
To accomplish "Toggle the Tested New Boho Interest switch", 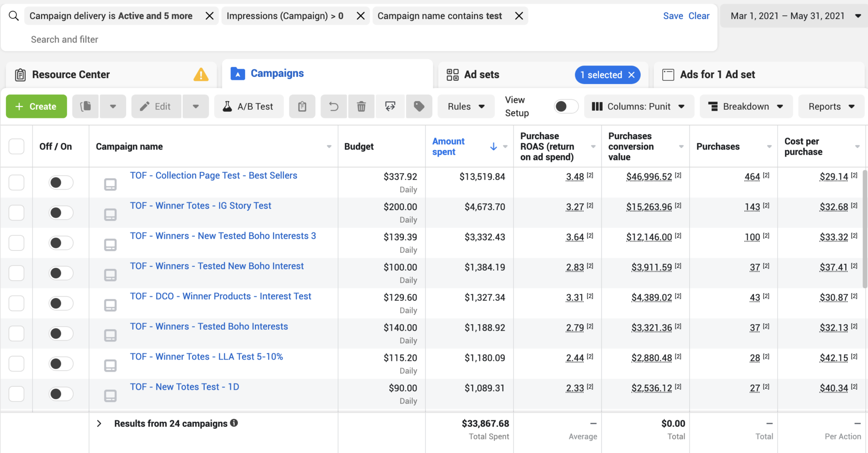I will point(61,273).
